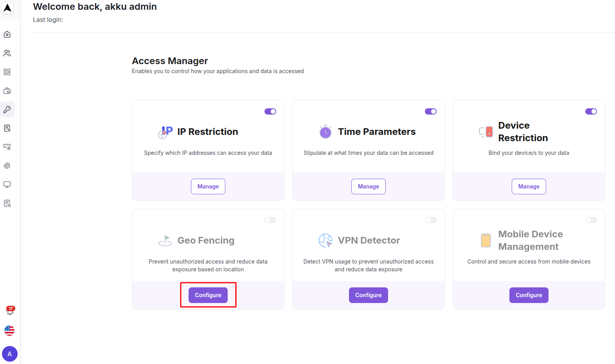Enable the VPN Detector toggle
The image size is (615, 364).
tap(431, 220)
